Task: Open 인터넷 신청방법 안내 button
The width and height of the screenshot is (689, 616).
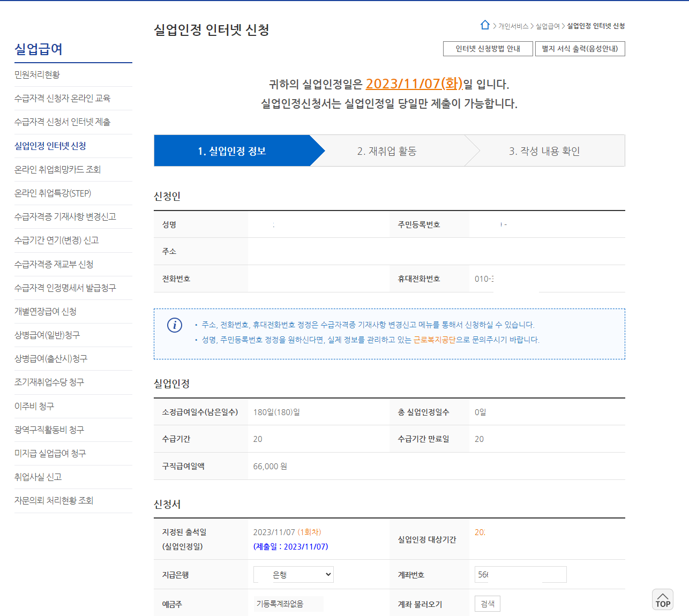Action: [x=488, y=49]
